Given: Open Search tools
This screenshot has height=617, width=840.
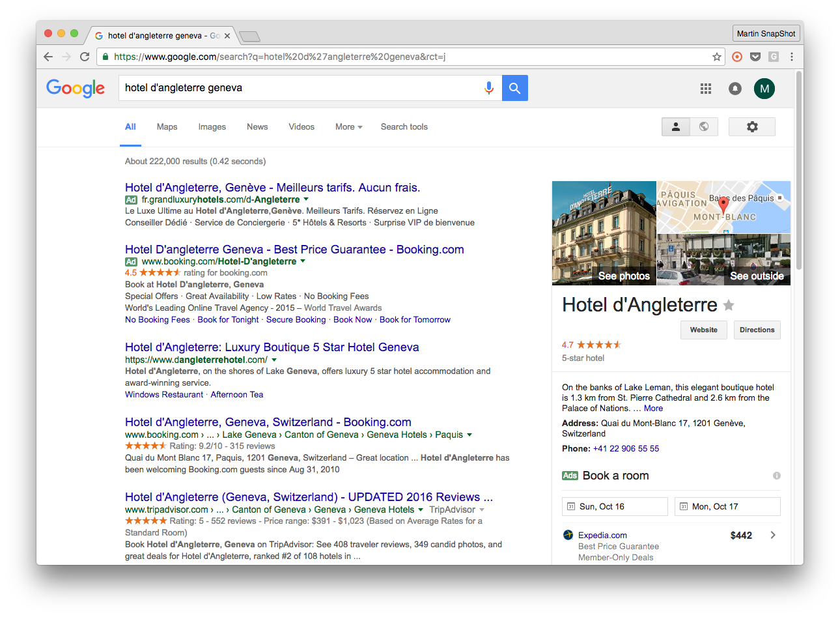Looking at the screenshot, I should tap(404, 127).
